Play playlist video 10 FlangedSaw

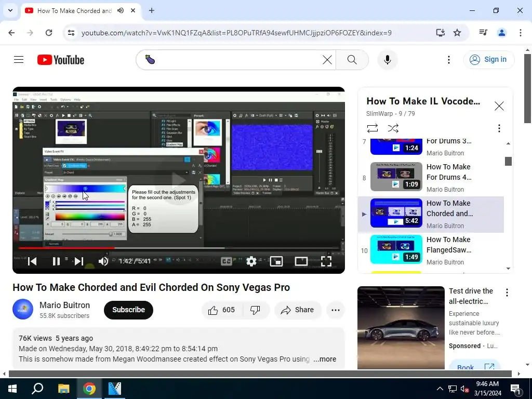[x=431, y=250]
